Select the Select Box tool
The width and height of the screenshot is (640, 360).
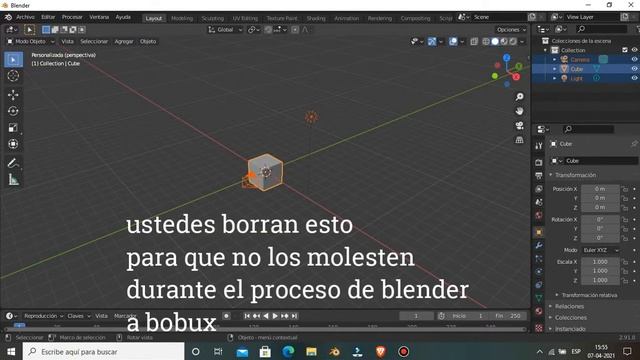click(13, 60)
